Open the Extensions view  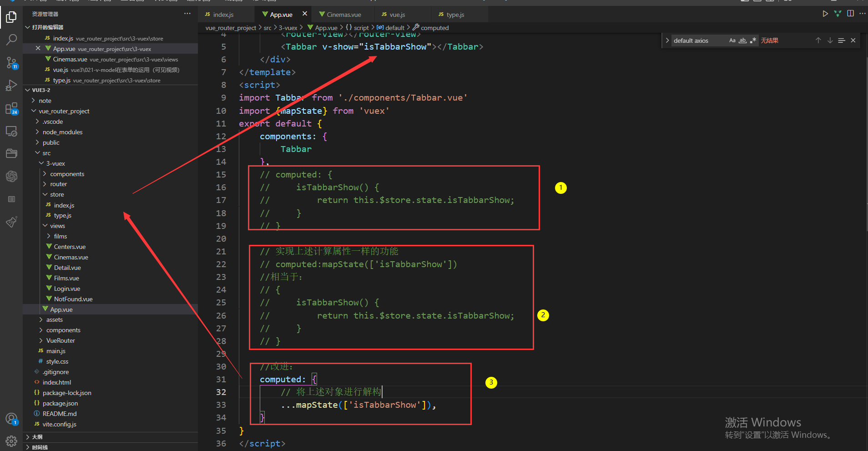coord(11,108)
